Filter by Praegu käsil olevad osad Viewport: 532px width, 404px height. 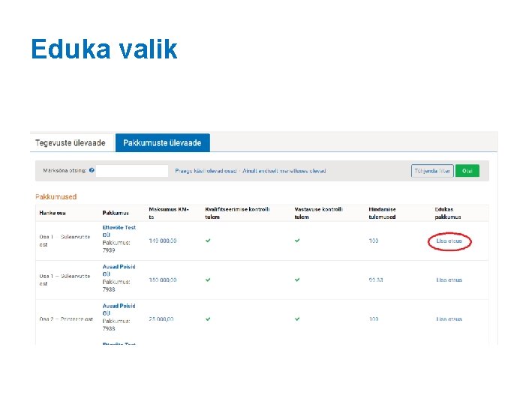click(x=206, y=171)
